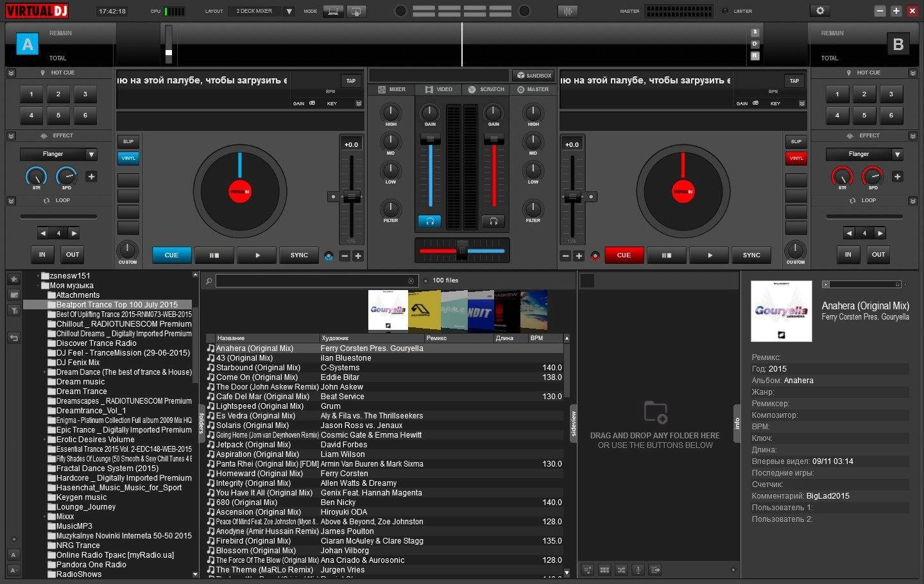The image size is (924, 584).
Task: Click the search input field
Action: coord(316,280)
